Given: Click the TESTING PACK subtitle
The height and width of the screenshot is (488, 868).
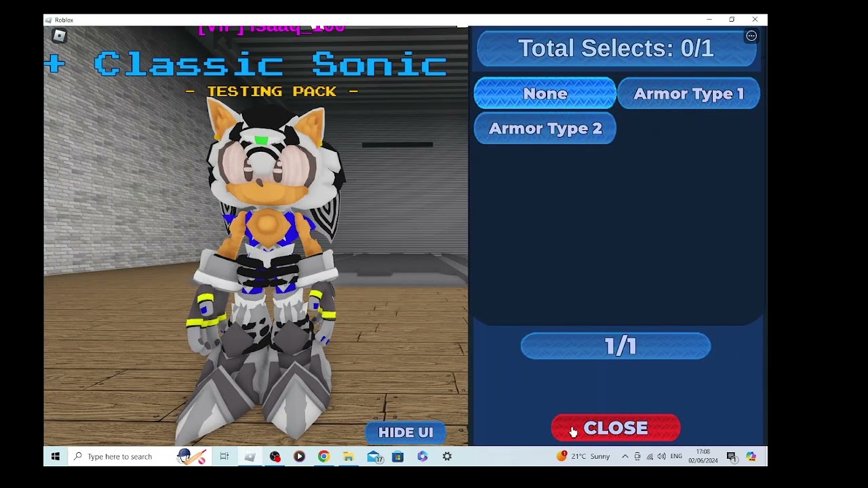Looking at the screenshot, I should click(x=272, y=91).
